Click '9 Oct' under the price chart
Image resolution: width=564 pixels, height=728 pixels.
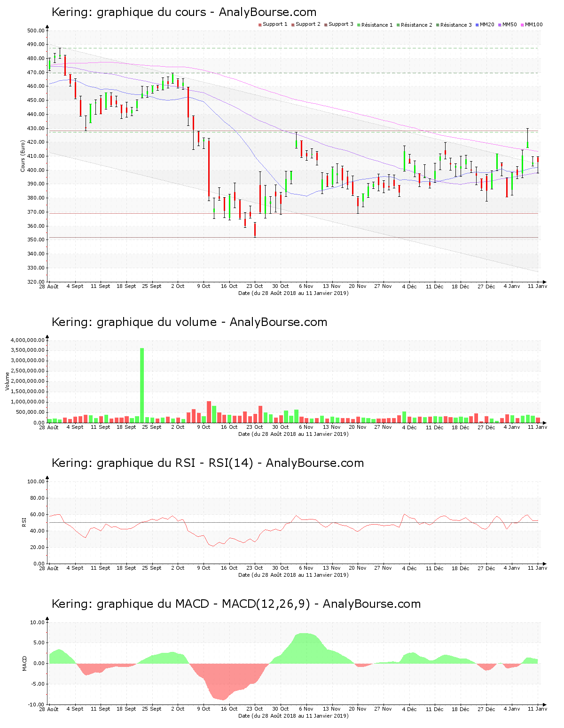point(204,286)
